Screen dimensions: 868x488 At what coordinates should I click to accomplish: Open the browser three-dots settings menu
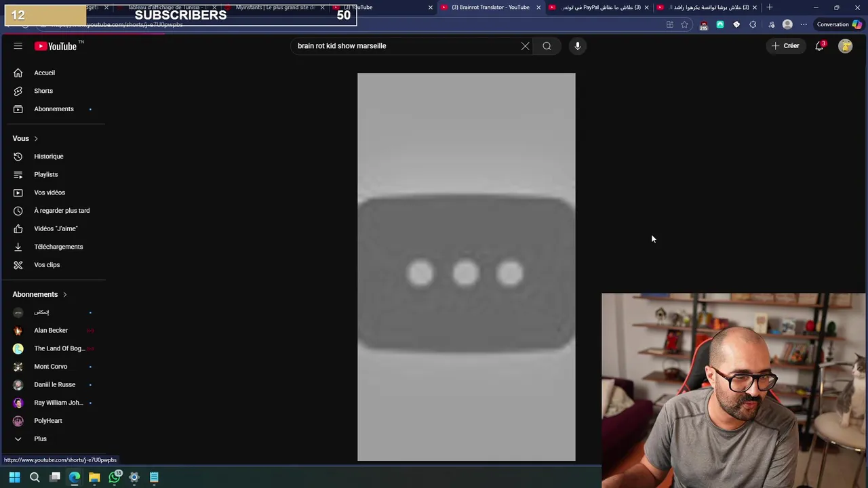click(804, 24)
